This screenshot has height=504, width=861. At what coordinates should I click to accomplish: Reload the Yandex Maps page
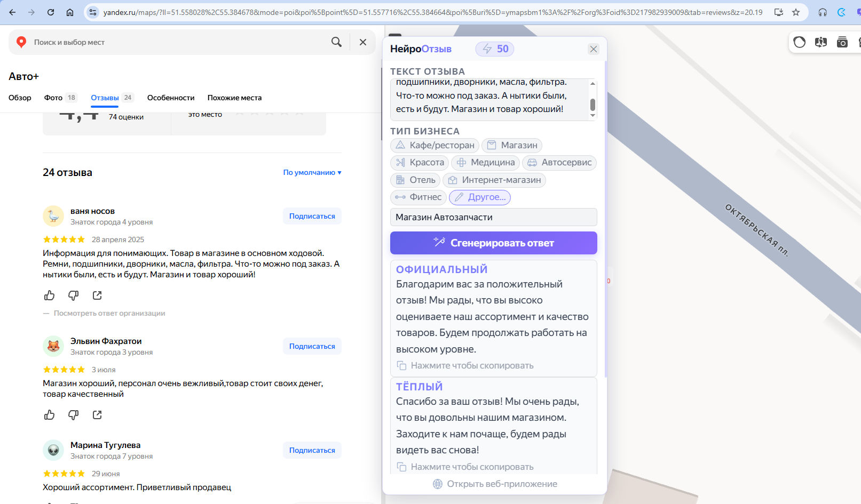coord(51,12)
